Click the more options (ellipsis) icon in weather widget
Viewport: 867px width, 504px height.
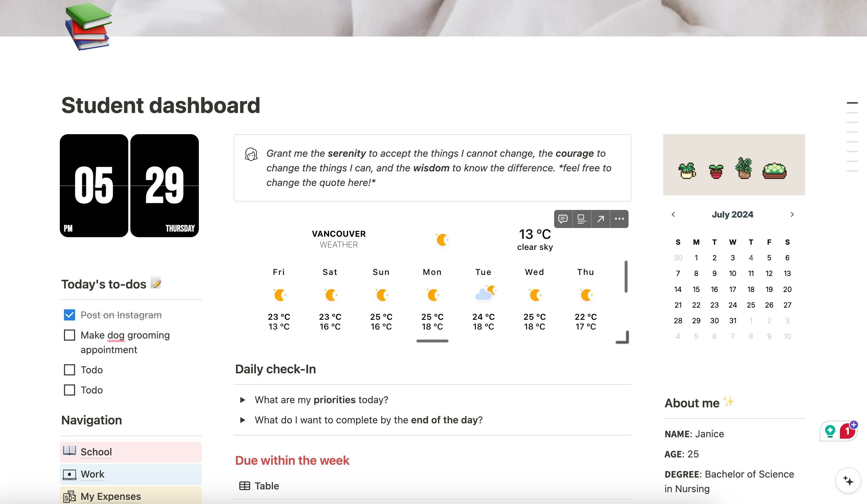click(x=619, y=218)
